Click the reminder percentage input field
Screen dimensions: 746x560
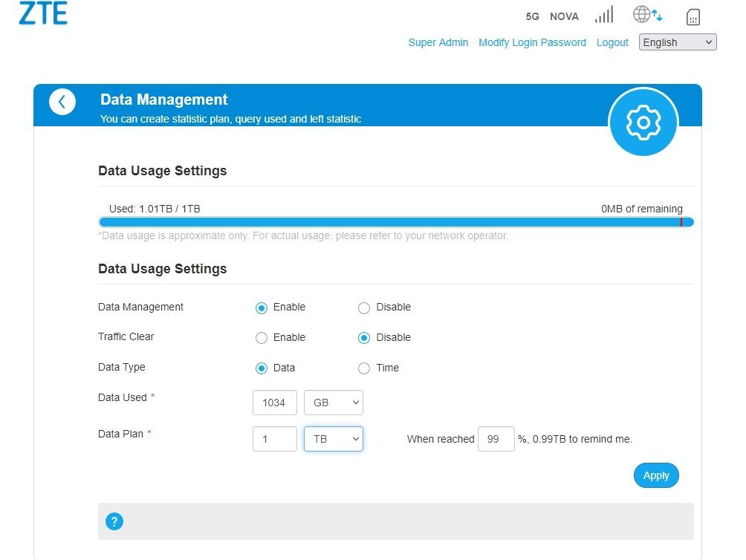click(x=496, y=439)
